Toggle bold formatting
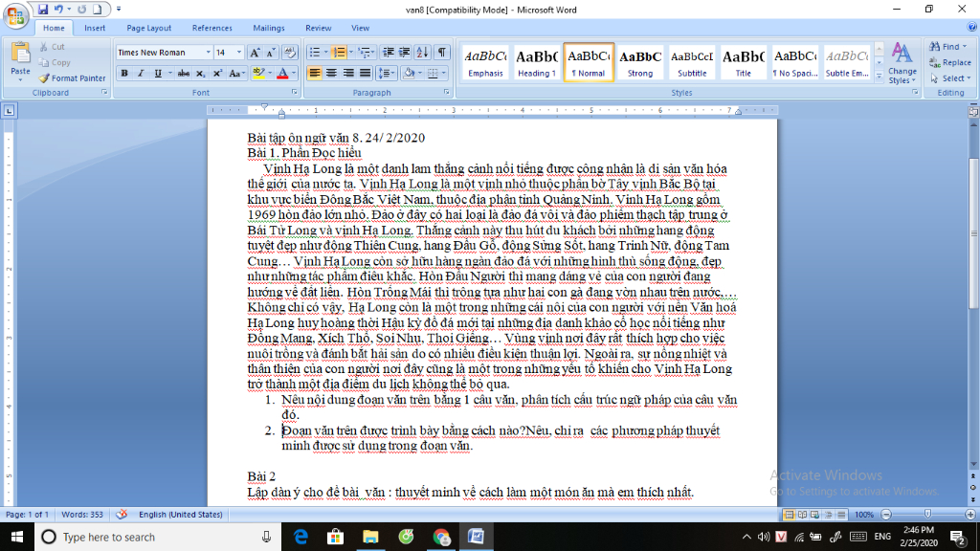The width and height of the screenshot is (980, 551). pos(124,73)
